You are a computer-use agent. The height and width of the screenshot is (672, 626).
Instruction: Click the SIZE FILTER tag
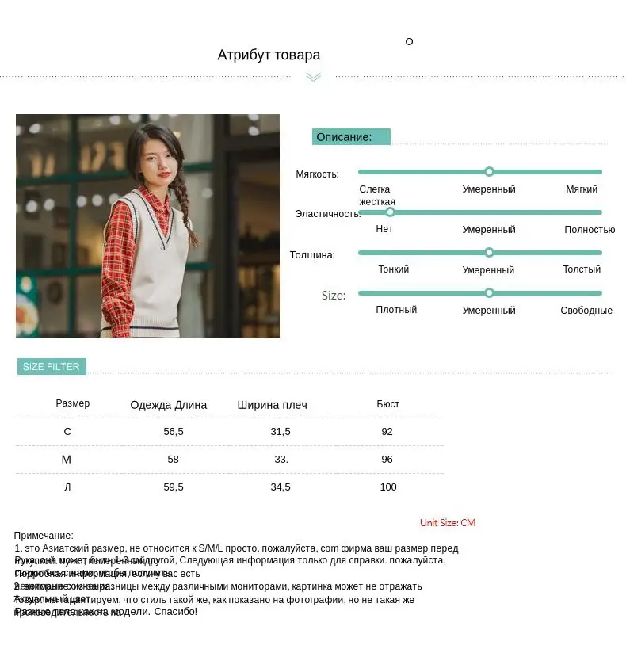(52, 366)
